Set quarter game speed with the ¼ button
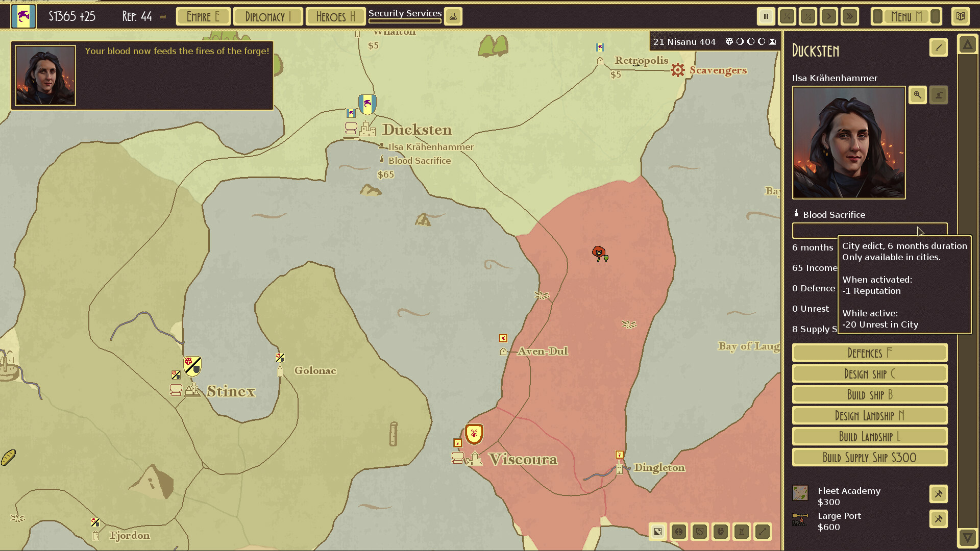Viewport: 980px width, 551px height. [787, 16]
